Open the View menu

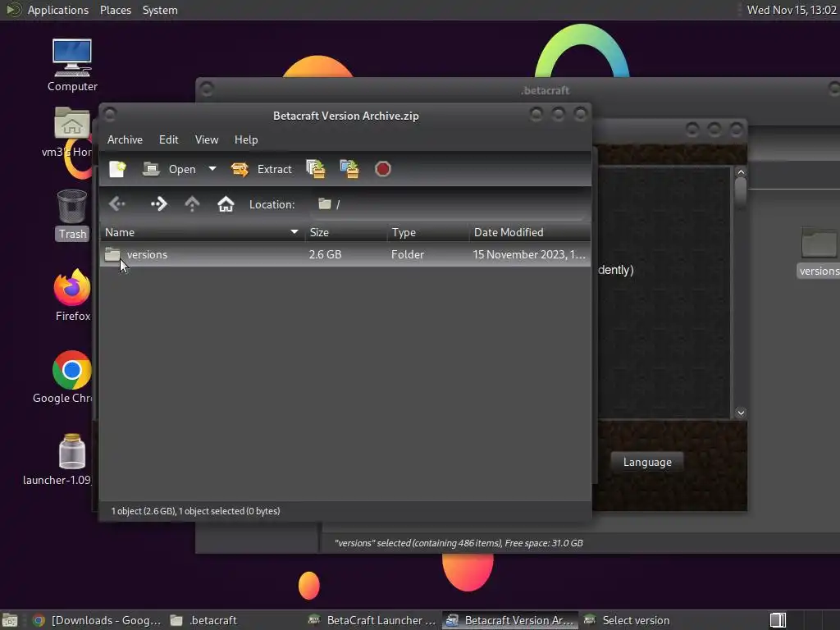click(x=206, y=139)
